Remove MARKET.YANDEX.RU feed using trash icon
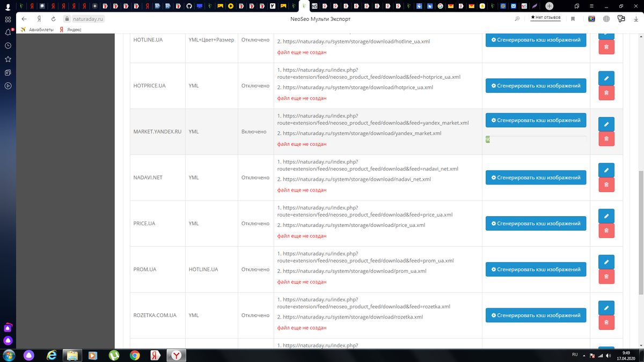644x362 pixels. (606, 139)
